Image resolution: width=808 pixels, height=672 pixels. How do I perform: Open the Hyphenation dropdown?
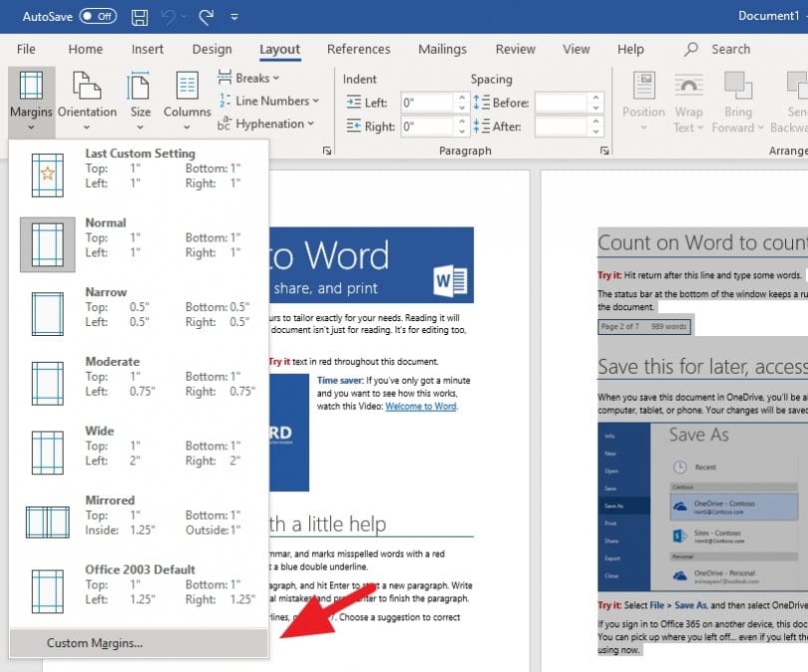(x=267, y=125)
